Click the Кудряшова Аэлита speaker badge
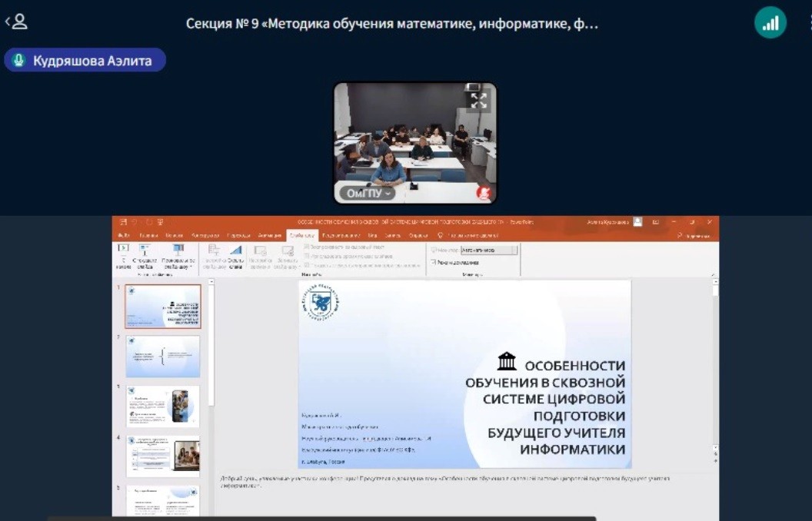The width and height of the screenshot is (812, 521). point(85,60)
